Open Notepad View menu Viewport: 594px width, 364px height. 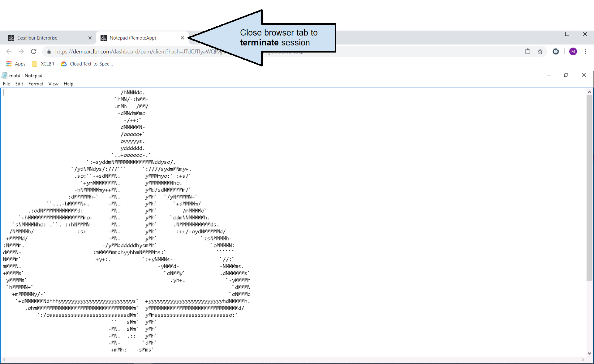(53, 84)
